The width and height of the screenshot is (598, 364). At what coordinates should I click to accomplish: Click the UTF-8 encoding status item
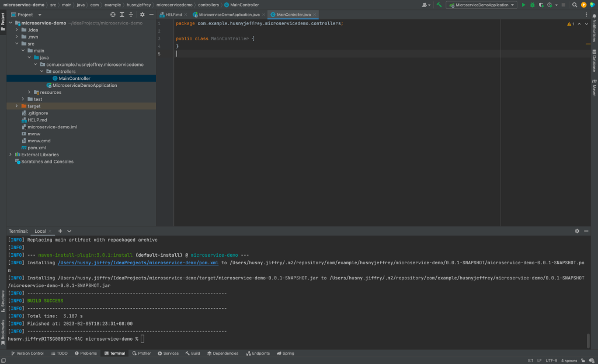tap(551, 360)
